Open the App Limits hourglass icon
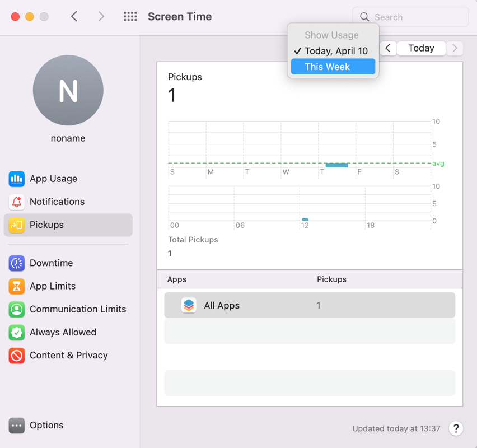477x448 pixels. point(17,286)
